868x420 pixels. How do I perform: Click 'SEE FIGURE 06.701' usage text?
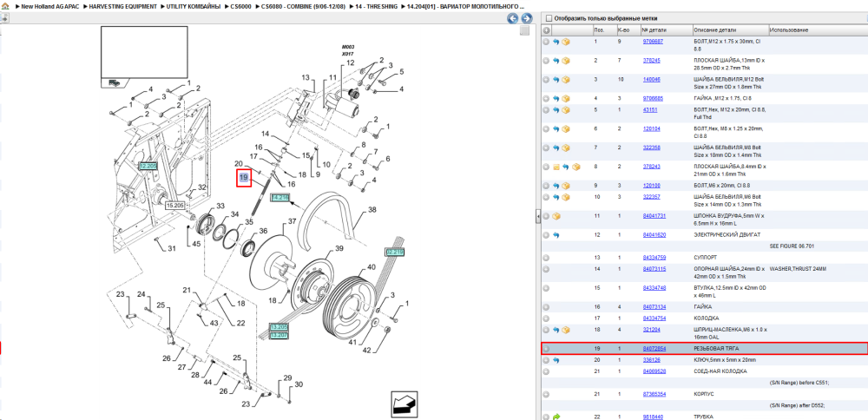tap(792, 245)
